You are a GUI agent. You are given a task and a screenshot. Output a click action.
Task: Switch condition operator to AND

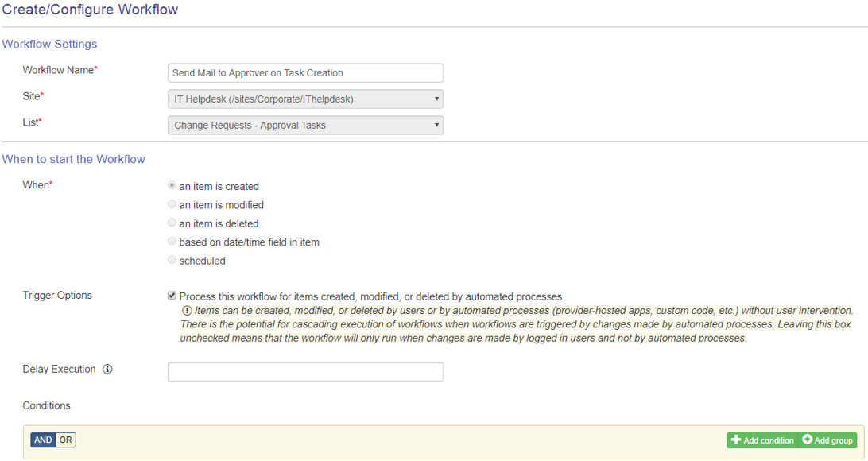pyautogui.click(x=43, y=440)
